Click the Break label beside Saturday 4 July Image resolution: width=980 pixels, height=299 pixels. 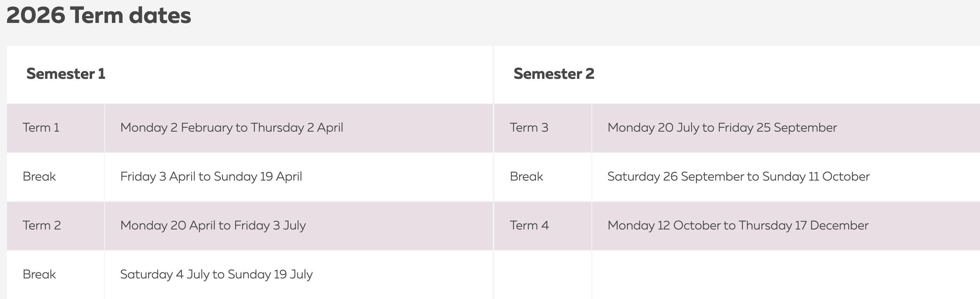coord(39,275)
